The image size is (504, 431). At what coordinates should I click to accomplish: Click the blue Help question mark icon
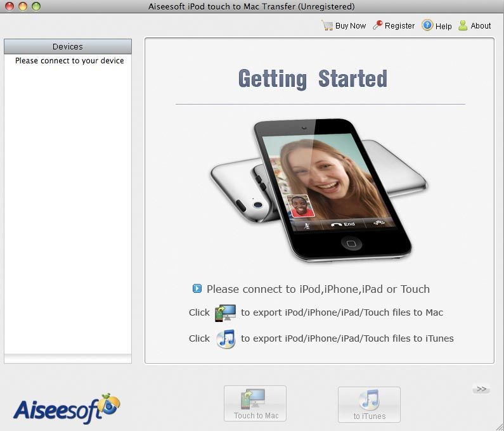[427, 25]
